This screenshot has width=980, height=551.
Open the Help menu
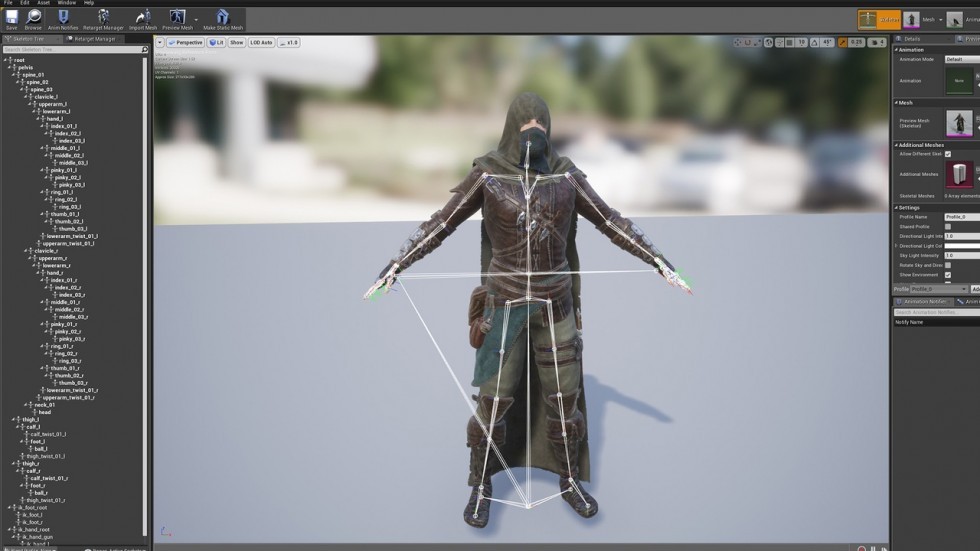(89, 2)
